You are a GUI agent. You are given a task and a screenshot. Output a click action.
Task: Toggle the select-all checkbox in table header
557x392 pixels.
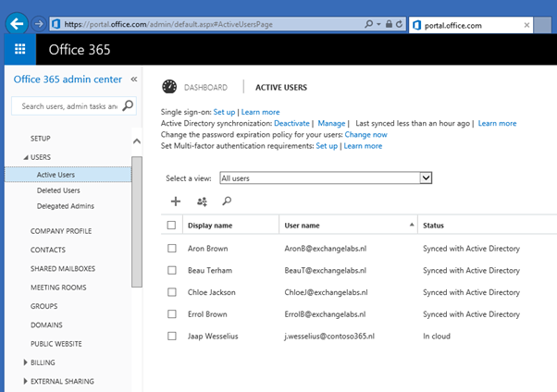click(x=171, y=225)
